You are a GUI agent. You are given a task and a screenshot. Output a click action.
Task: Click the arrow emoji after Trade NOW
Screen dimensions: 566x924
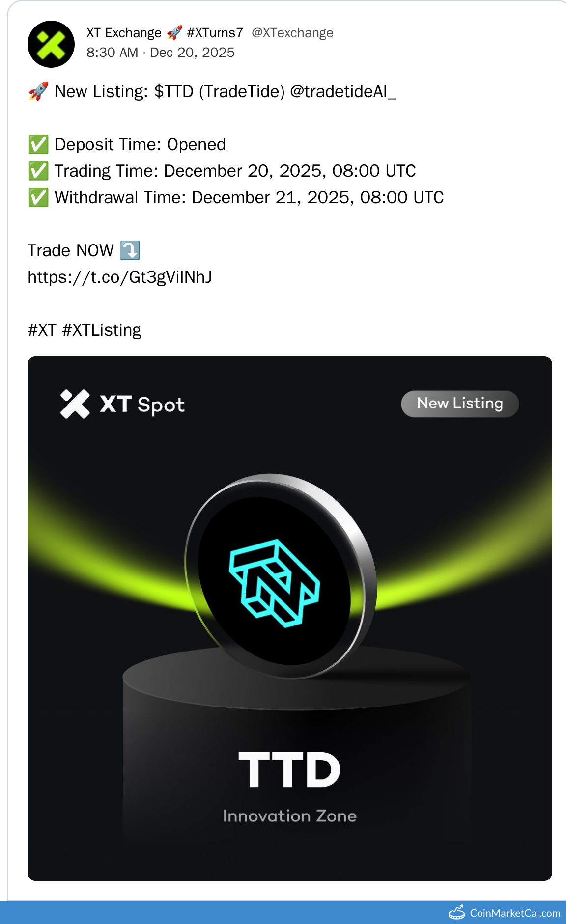pos(130,250)
